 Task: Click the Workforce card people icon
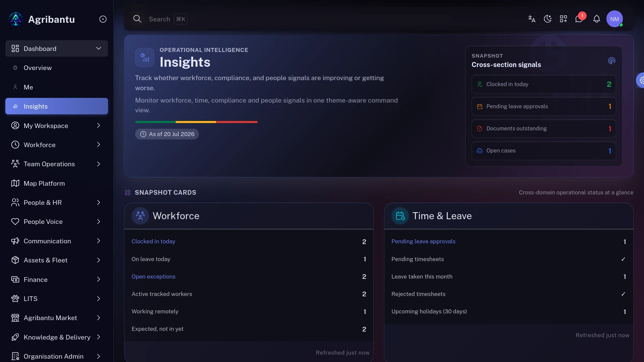pyautogui.click(x=140, y=216)
